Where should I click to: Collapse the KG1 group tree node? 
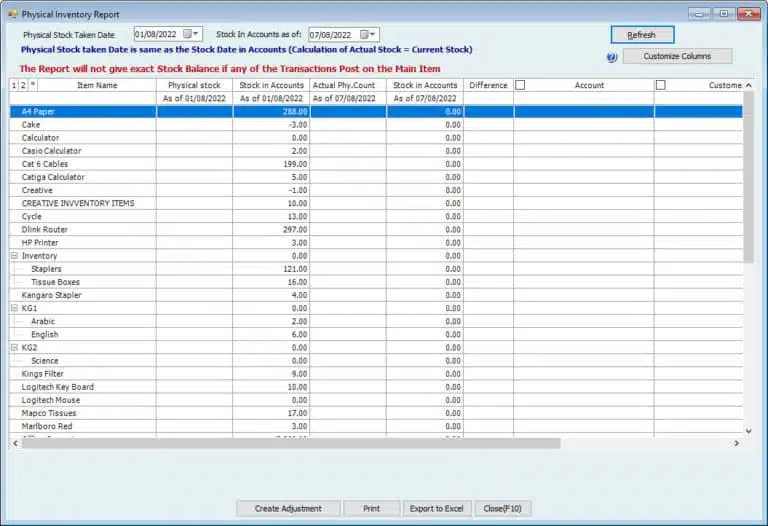tap(14, 308)
